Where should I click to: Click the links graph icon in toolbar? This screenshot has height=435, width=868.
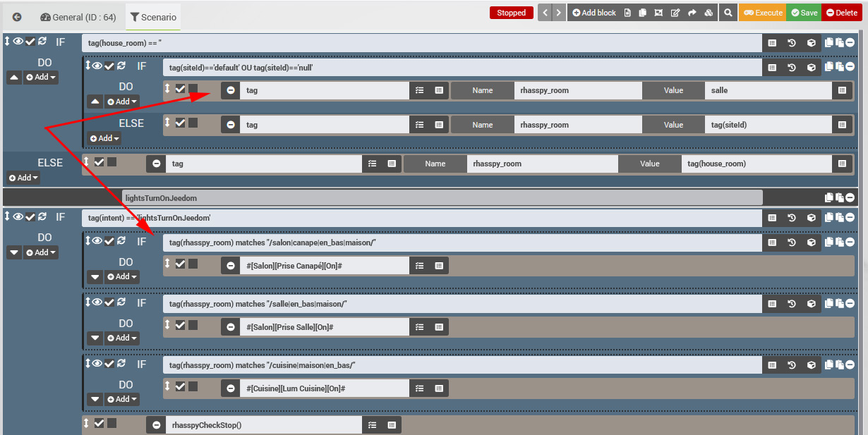(x=658, y=13)
